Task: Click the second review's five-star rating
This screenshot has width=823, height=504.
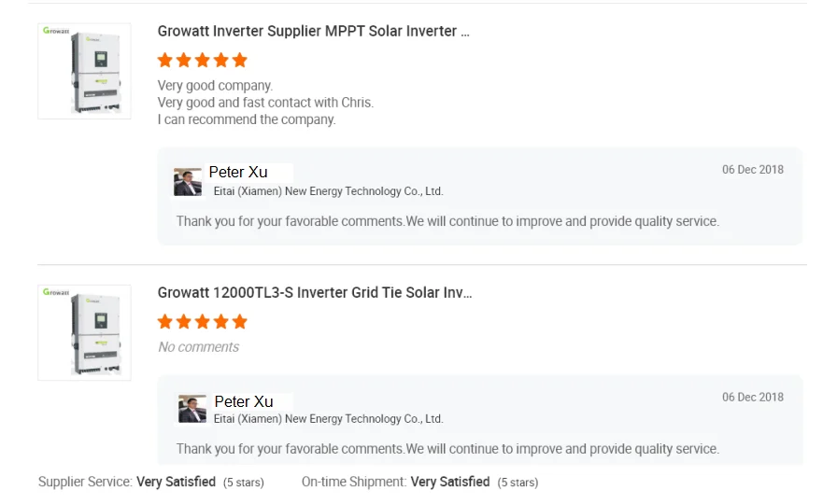Action: pyautogui.click(x=203, y=322)
